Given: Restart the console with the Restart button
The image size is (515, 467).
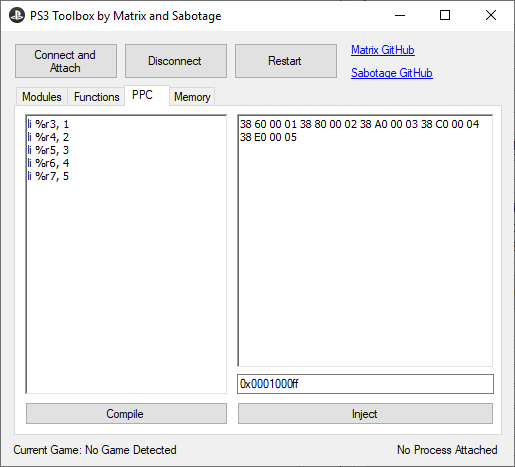Looking at the screenshot, I should click(x=286, y=61).
